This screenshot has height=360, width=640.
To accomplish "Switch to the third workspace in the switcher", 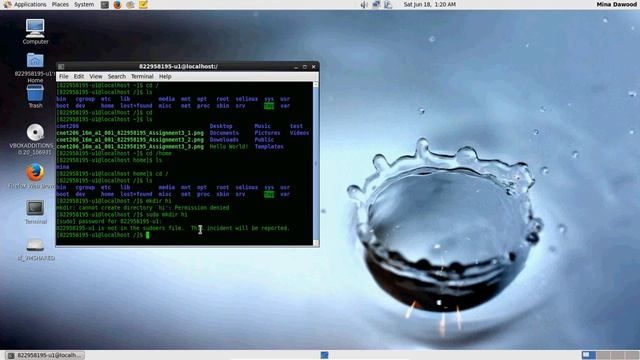I will pos(617,355).
